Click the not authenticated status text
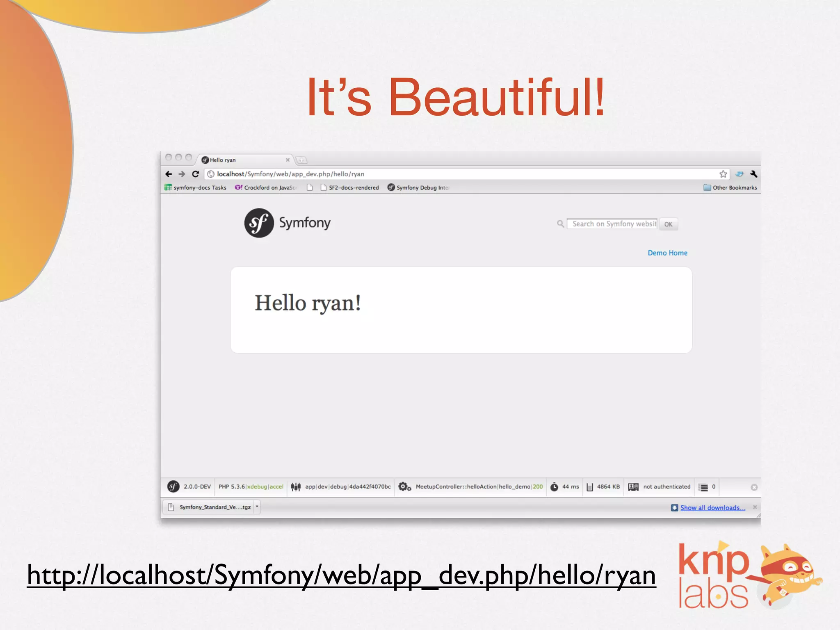This screenshot has height=630, width=840. click(x=667, y=486)
